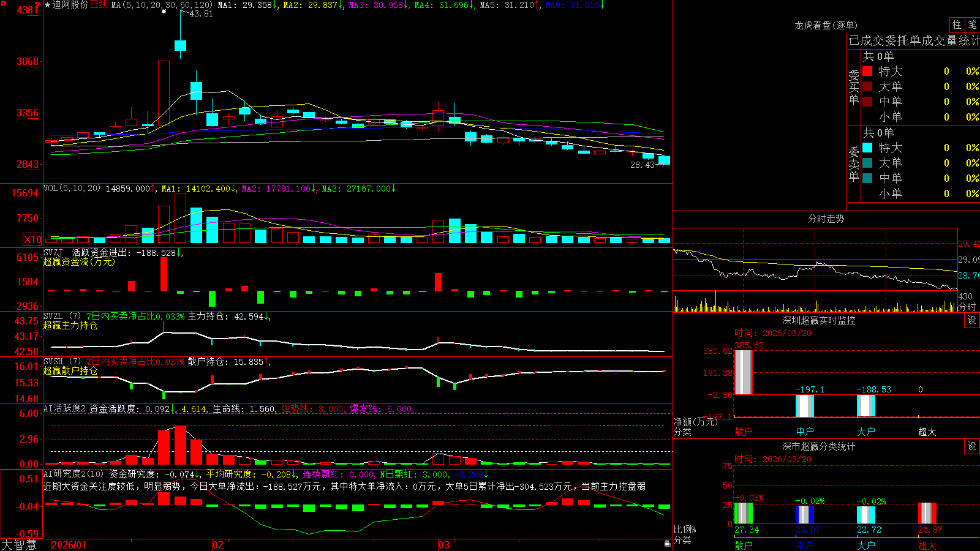Click the 28.43 low price annotation
The width and height of the screenshot is (980, 551).
(643, 165)
